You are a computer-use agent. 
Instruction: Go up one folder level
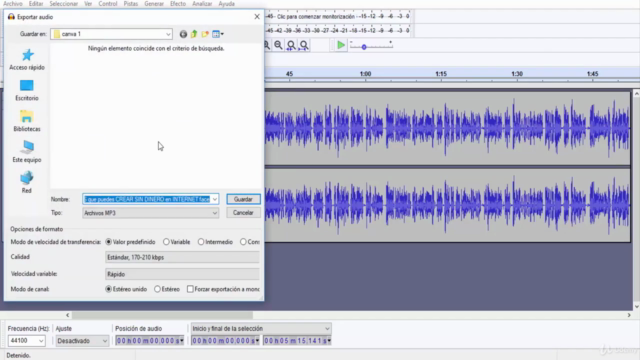click(x=194, y=34)
